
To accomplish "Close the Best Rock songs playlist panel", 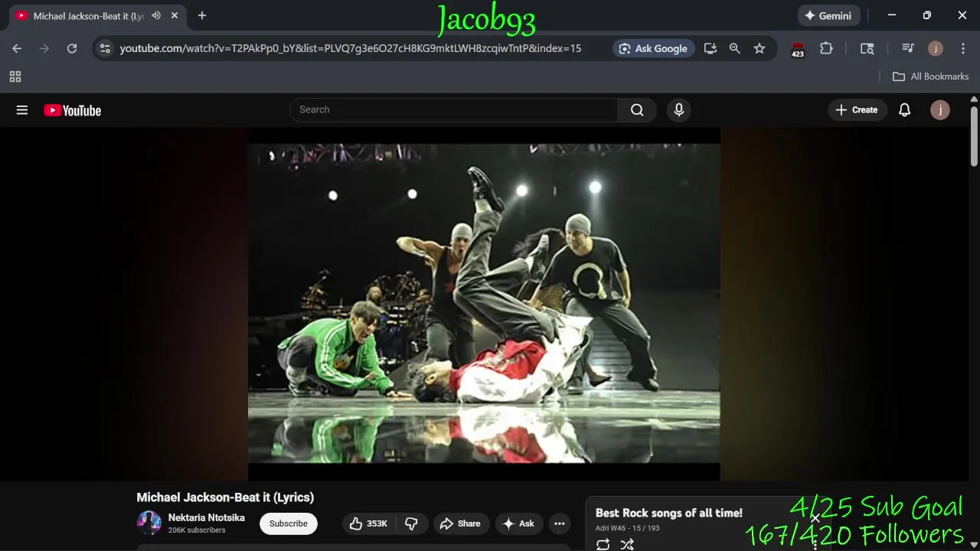I will tap(815, 518).
